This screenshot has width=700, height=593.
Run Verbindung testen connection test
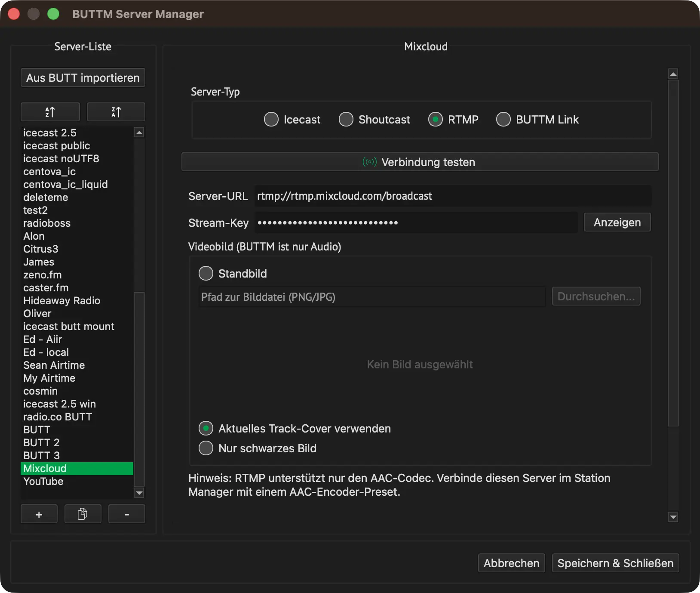[x=420, y=162]
